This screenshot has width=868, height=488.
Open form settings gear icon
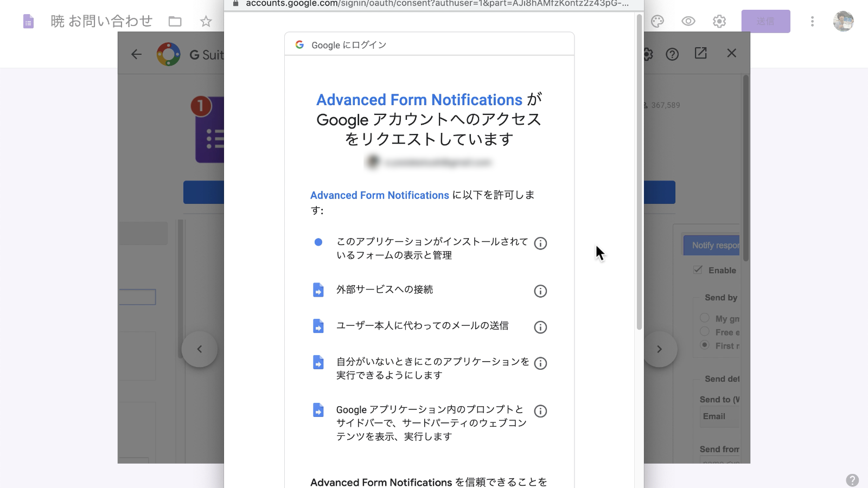tap(719, 22)
